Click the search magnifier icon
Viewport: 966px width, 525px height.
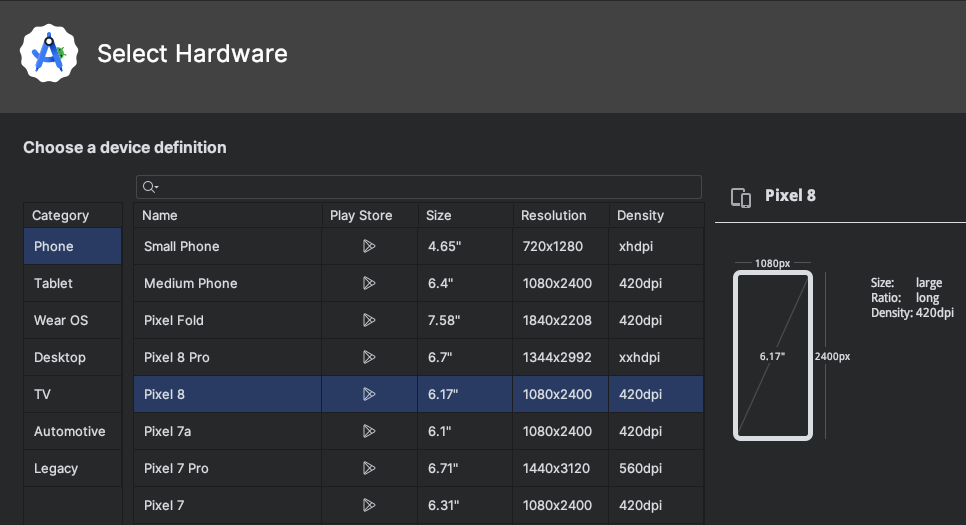(149, 187)
